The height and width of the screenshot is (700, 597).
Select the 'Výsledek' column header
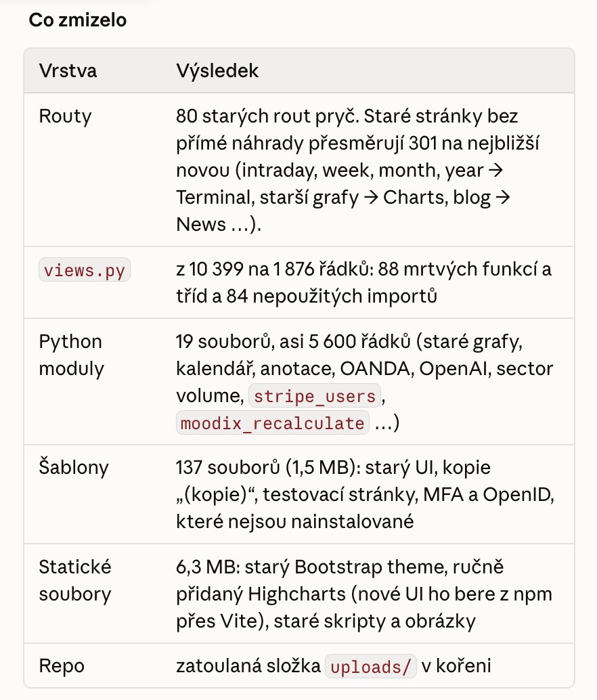point(217,70)
